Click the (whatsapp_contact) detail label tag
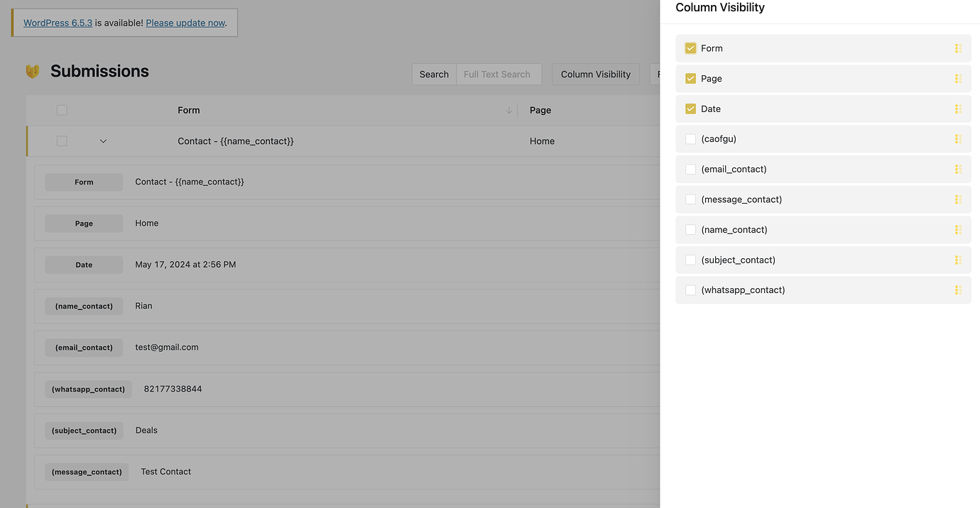 point(88,389)
